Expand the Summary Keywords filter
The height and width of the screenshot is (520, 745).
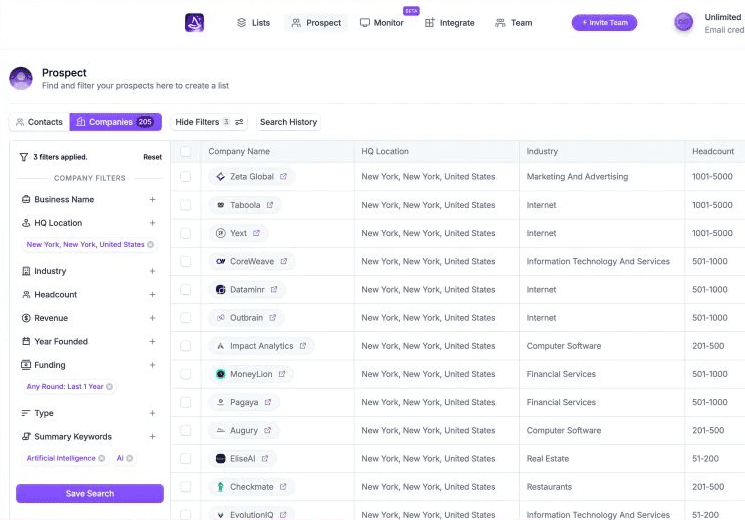tap(153, 436)
